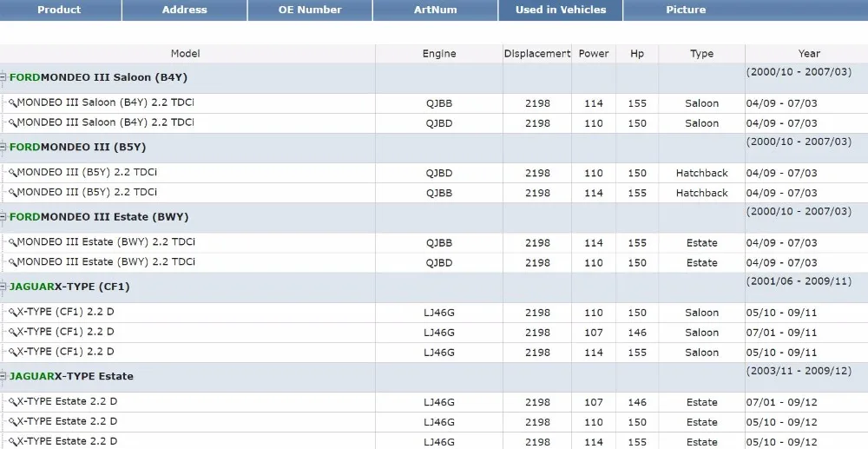The image size is (868, 449).
Task: Click the JAGUAR X-TYPE Estate group title
Action: tap(71, 376)
